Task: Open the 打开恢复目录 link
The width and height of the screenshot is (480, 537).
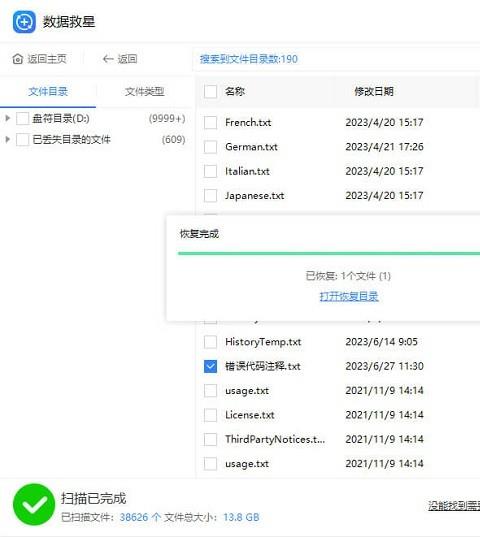Action: pyautogui.click(x=349, y=296)
